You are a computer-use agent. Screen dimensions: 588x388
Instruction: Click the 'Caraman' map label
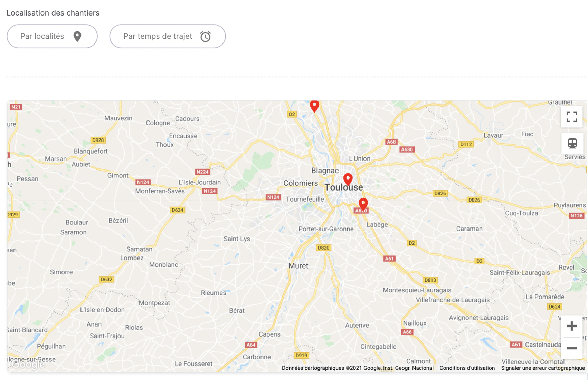pyautogui.click(x=469, y=229)
